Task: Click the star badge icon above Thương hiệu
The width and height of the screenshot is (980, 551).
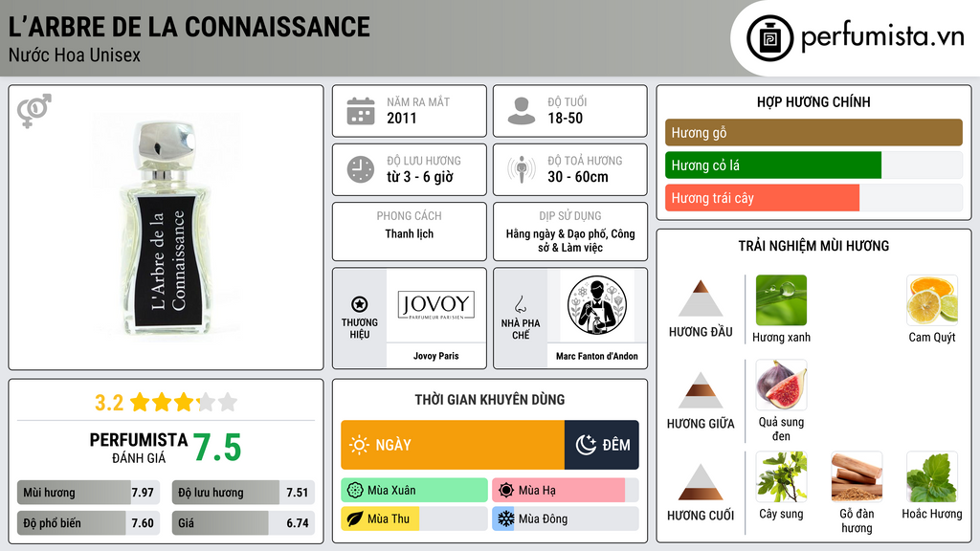Action: 360,304
